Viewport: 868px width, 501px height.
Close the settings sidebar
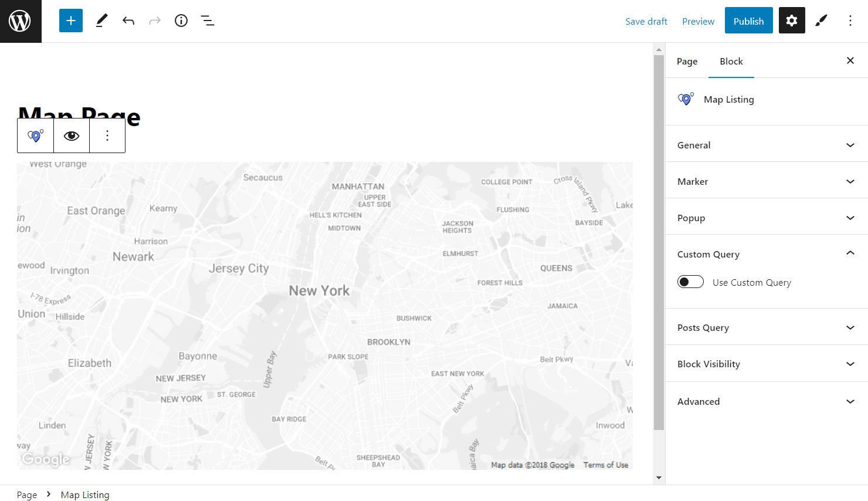point(850,60)
